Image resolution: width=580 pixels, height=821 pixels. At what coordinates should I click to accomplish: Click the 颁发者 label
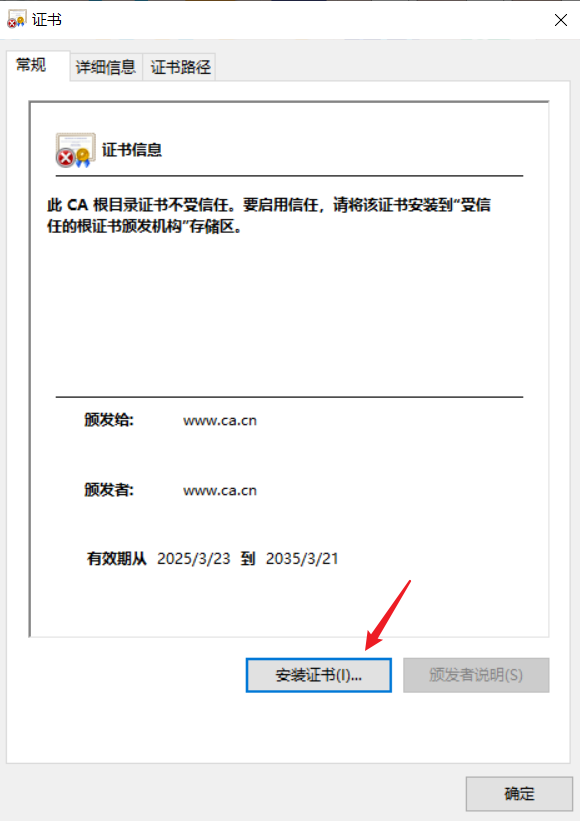pos(109,490)
